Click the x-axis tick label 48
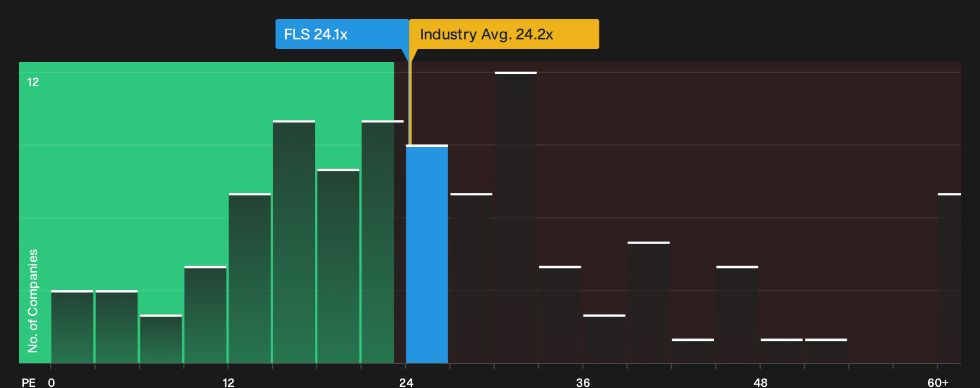This screenshot has height=388, width=980. [760, 382]
